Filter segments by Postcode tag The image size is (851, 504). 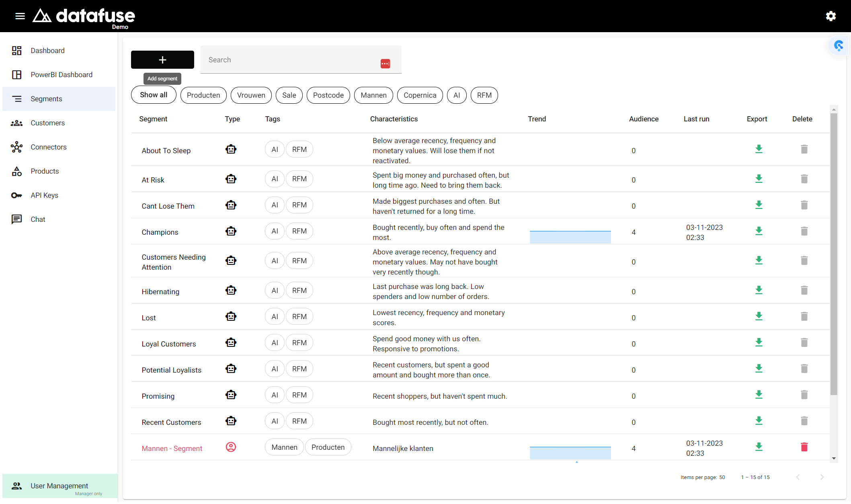click(x=328, y=95)
